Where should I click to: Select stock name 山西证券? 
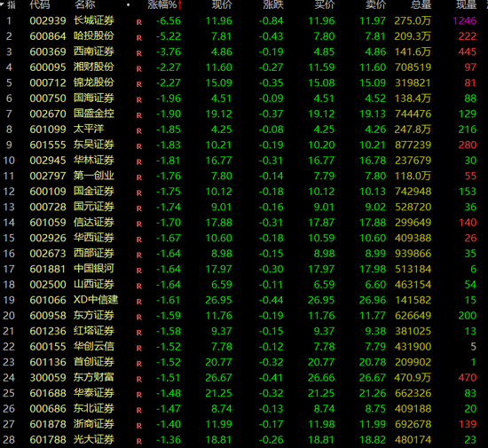click(94, 285)
